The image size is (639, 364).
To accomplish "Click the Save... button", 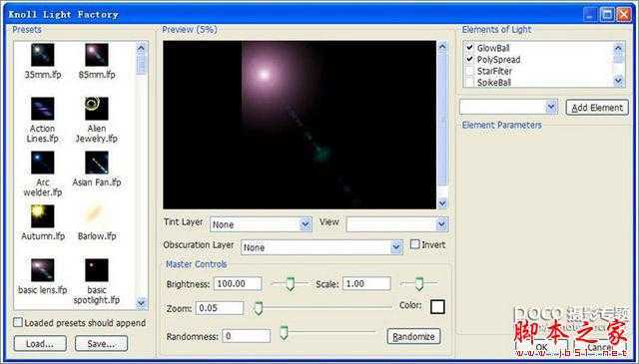I will click(101, 344).
